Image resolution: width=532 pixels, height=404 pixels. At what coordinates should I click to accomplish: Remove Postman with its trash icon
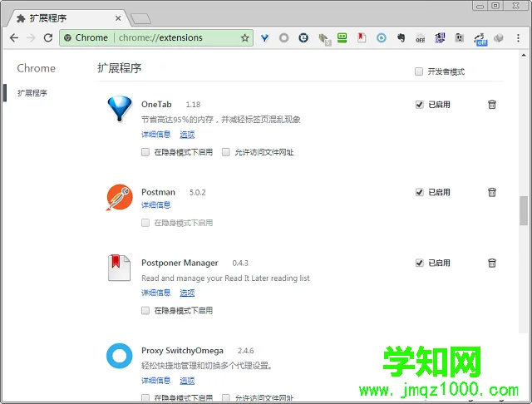click(x=492, y=192)
